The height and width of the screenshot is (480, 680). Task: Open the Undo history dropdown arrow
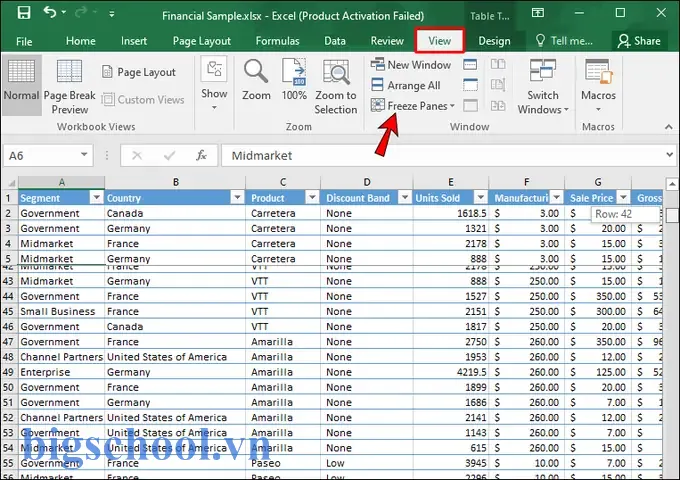(x=64, y=12)
